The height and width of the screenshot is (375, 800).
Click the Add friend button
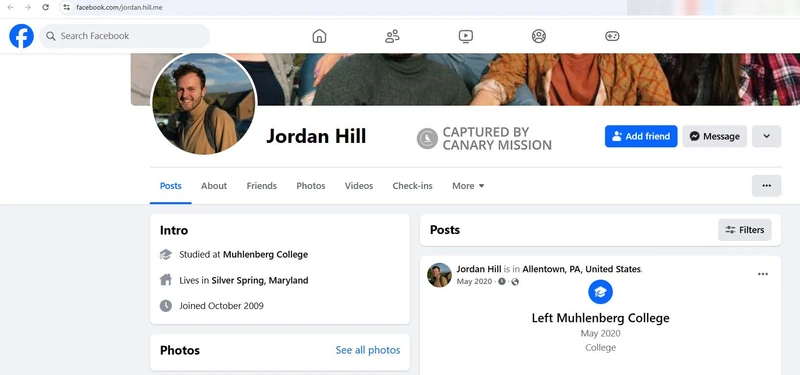click(x=641, y=136)
